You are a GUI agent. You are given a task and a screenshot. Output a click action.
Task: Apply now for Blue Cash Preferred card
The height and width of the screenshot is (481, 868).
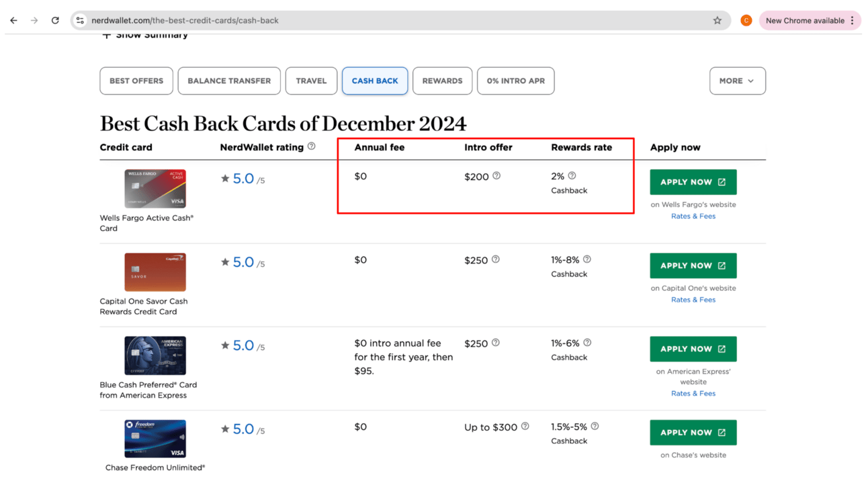(x=693, y=349)
